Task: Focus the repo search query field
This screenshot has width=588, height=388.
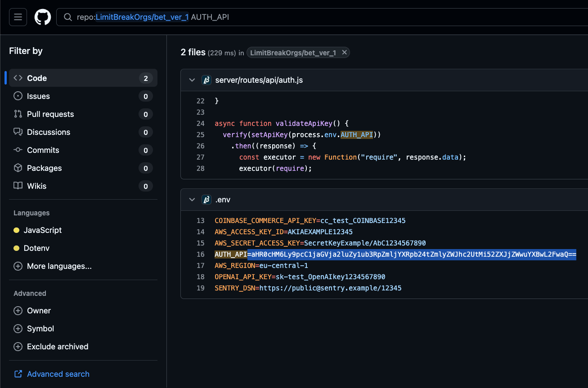Action: [x=322, y=17]
